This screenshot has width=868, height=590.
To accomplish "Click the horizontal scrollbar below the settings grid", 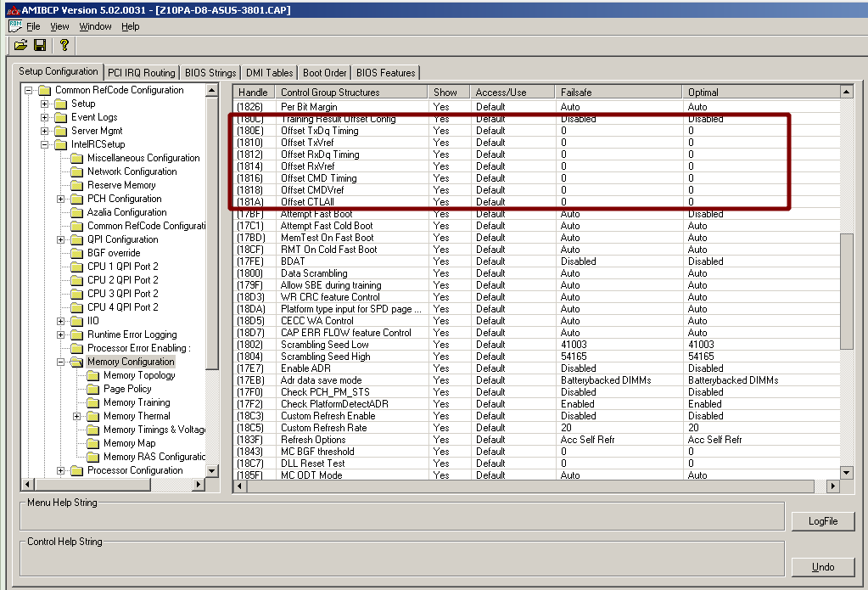I will (526, 486).
